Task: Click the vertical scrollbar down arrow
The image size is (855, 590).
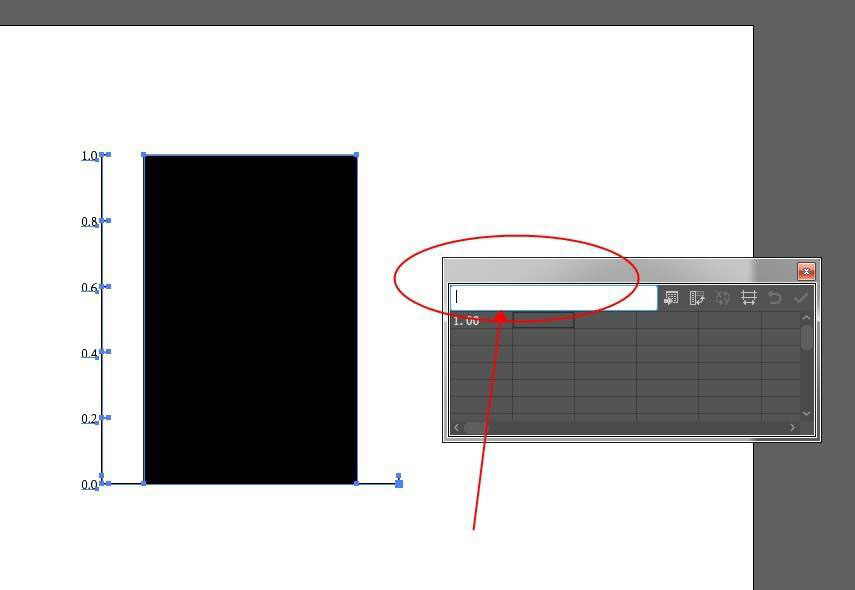Action: 806,413
